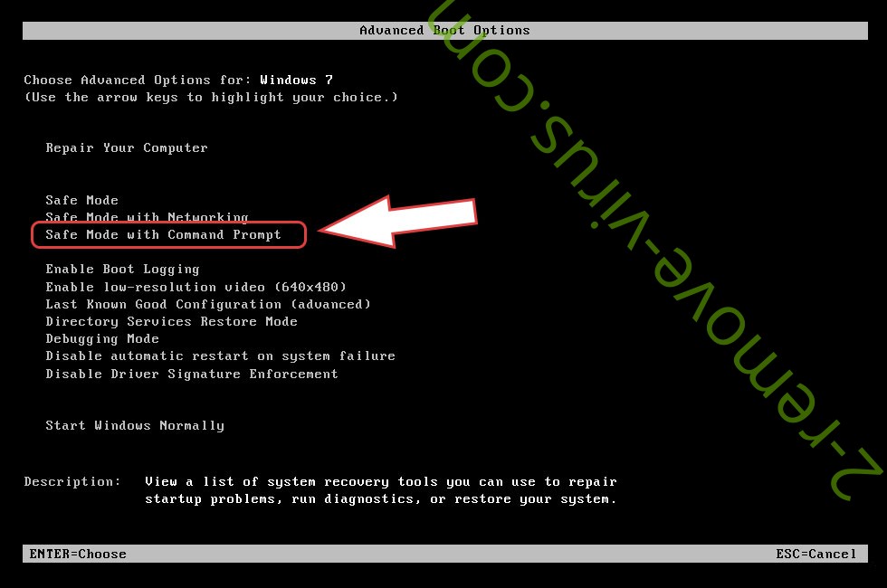The image size is (887, 588).
Task: Select Enable Boot Logging
Action: pos(123,270)
